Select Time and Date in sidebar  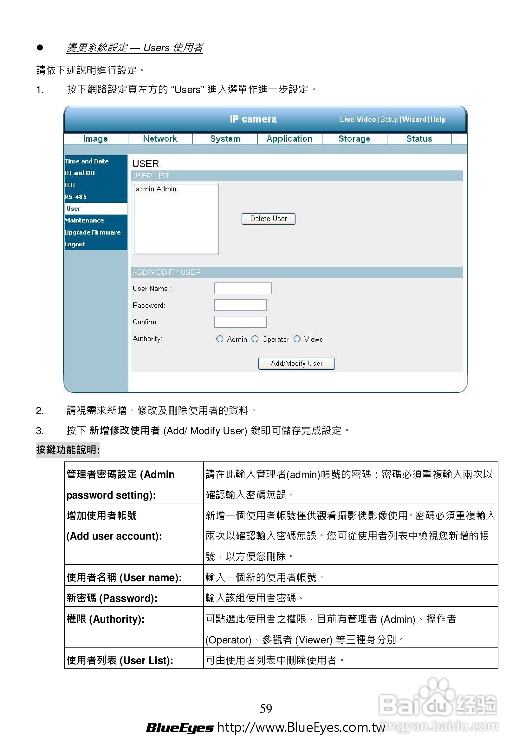pyautogui.click(x=86, y=161)
